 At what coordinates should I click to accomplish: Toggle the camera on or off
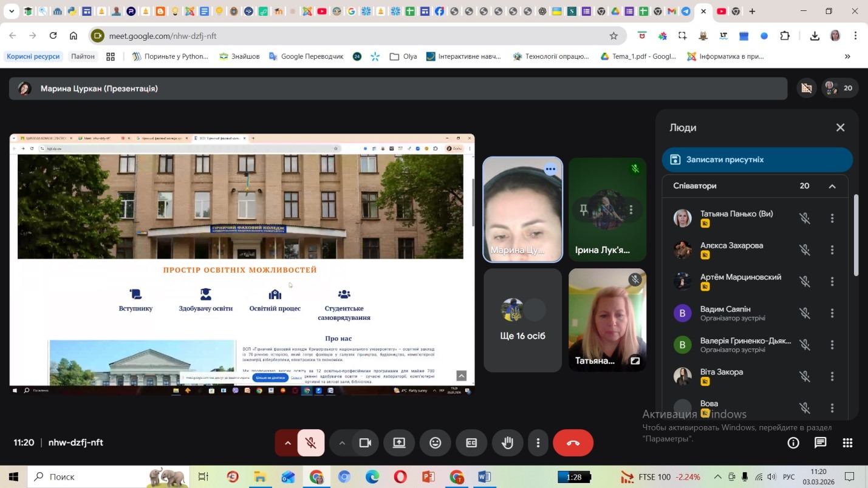[x=365, y=443]
